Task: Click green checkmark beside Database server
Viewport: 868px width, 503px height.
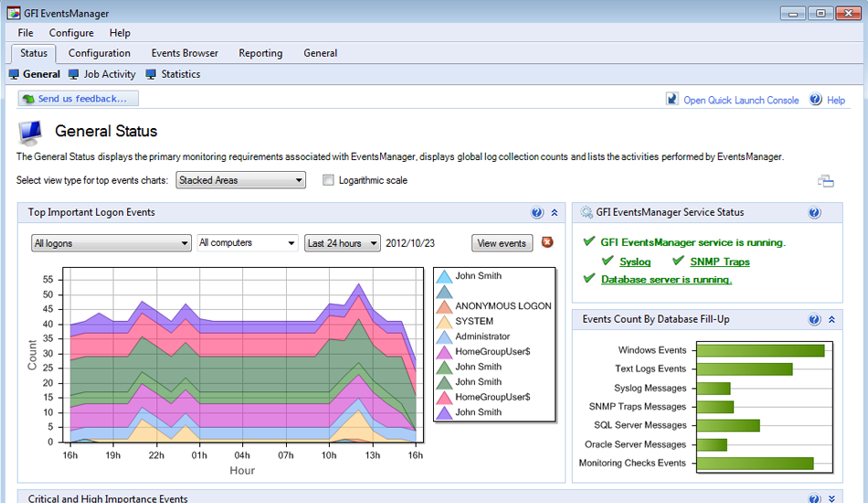Action: coord(589,279)
